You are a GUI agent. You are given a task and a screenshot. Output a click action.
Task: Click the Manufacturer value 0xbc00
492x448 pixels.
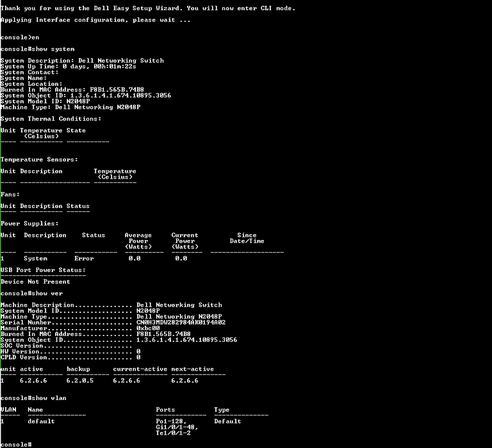[x=148, y=328]
